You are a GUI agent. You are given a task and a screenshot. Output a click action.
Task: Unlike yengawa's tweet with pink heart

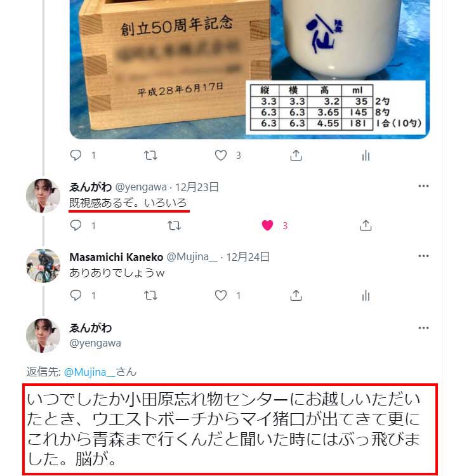click(x=267, y=225)
